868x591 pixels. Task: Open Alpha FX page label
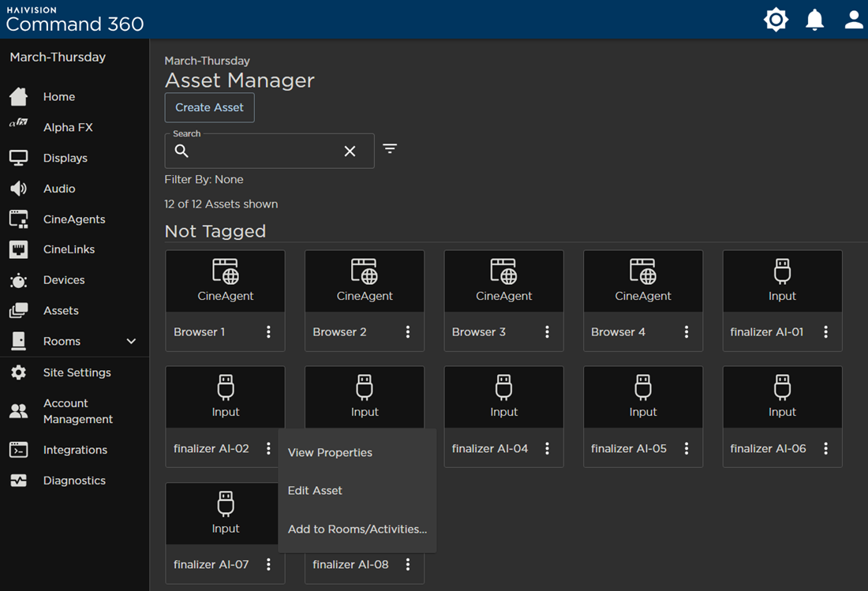click(x=68, y=127)
